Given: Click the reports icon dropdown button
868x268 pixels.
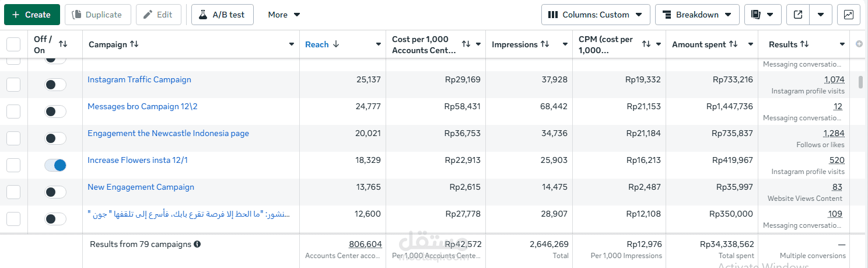Looking at the screenshot, I should 762,15.
